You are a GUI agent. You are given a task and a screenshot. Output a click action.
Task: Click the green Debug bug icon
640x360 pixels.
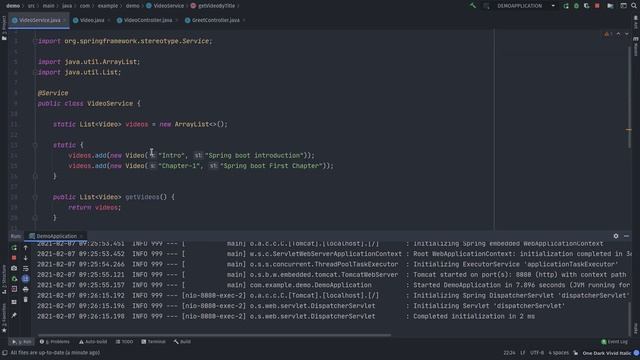[576, 6]
